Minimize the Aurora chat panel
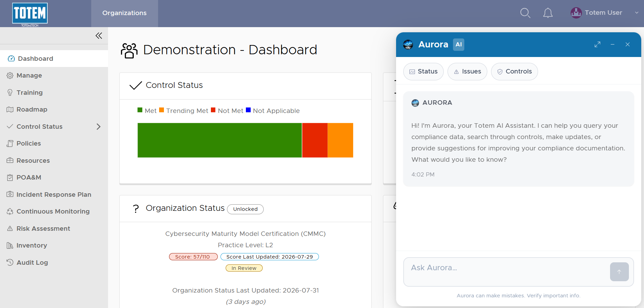644x308 pixels. (x=612, y=45)
